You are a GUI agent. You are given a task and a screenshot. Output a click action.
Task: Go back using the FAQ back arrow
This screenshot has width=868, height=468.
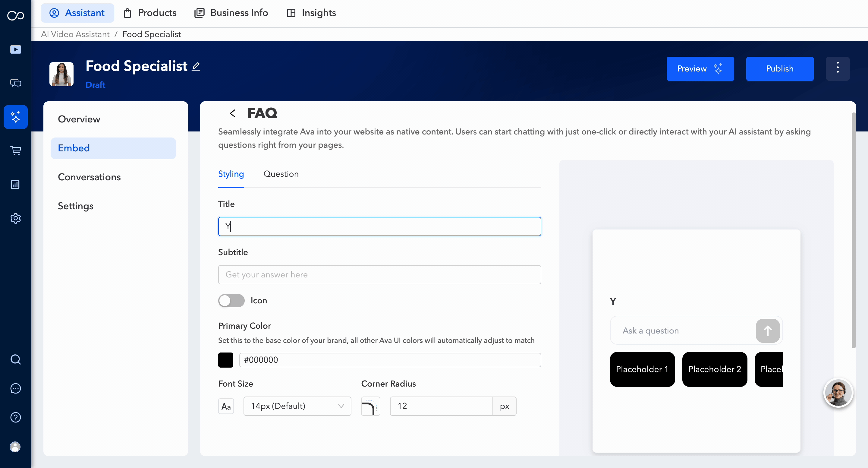232,113
